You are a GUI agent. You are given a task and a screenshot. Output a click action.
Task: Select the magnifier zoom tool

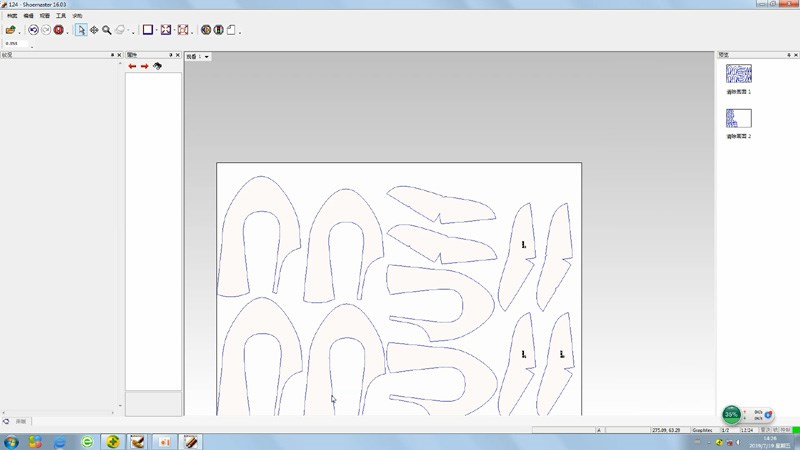click(106, 30)
